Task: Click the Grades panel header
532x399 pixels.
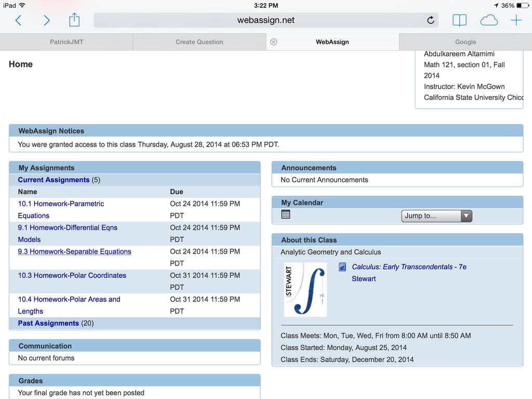Action: pyautogui.click(x=135, y=381)
